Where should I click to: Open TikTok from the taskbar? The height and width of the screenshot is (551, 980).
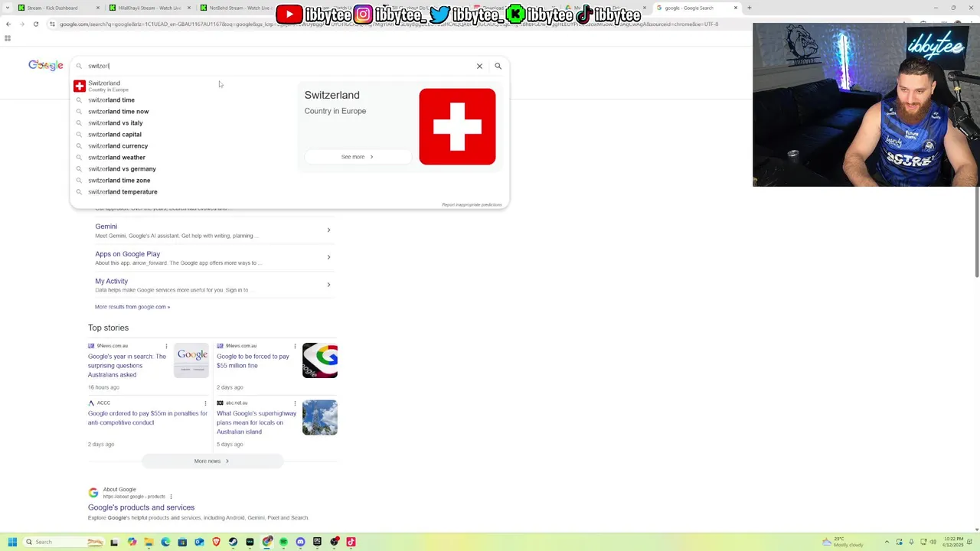click(351, 542)
